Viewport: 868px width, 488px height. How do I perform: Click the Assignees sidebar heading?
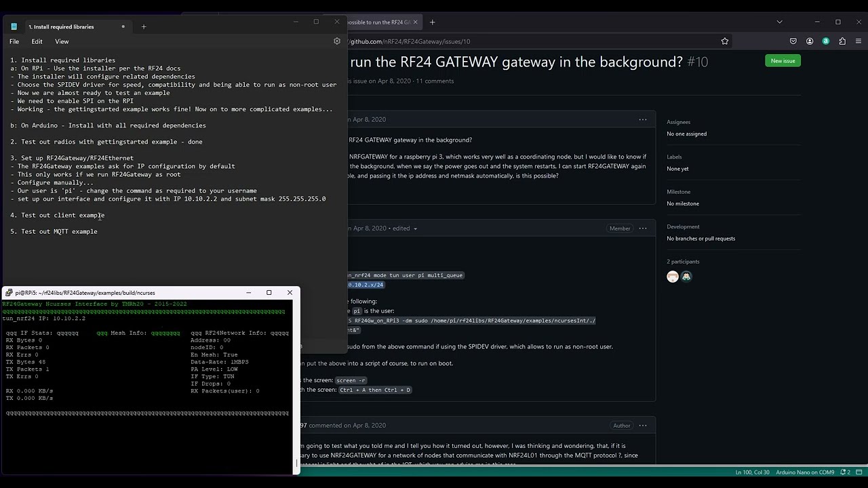[678, 122]
